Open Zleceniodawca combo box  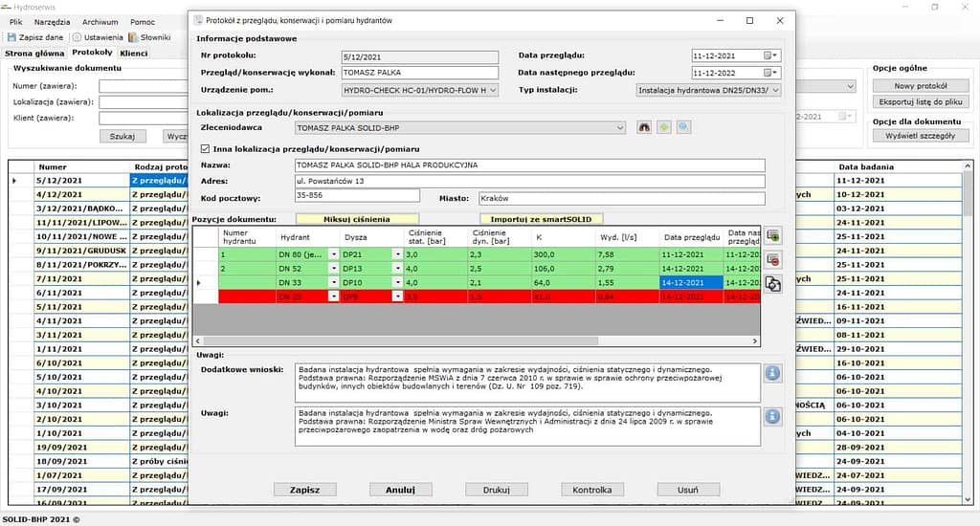click(460, 128)
